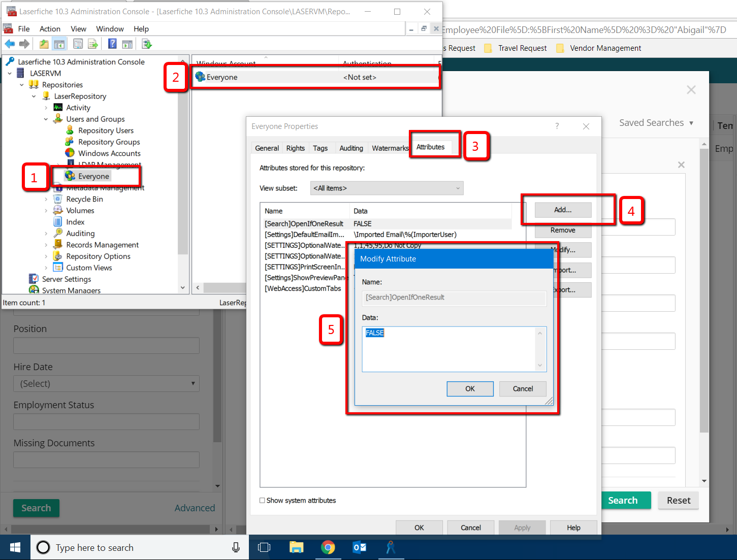The height and width of the screenshot is (560, 737).
Task: Click the Everyone globe icon in list pane
Action: [200, 77]
